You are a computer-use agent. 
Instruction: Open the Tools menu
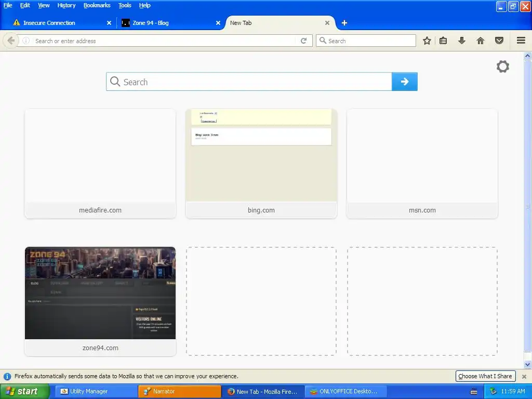(x=125, y=5)
